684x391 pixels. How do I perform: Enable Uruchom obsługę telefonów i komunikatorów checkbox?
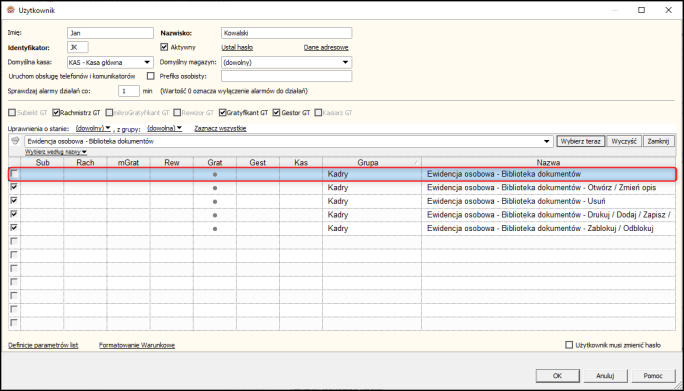pos(151,76)
